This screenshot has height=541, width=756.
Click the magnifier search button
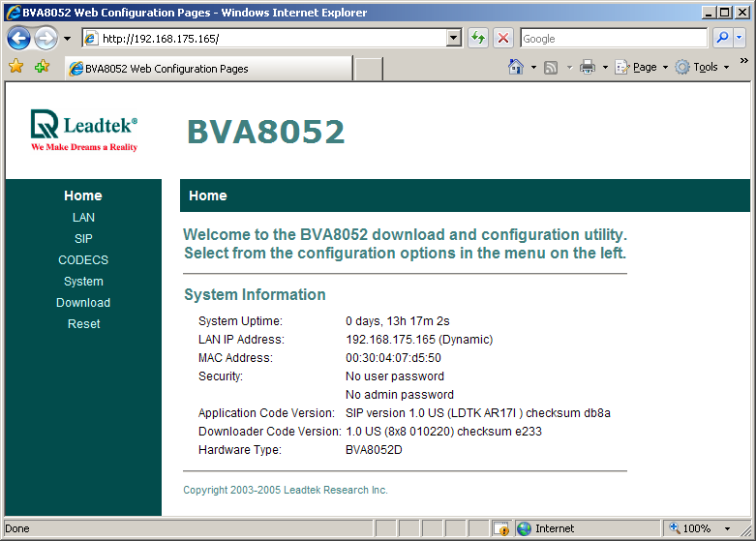(722, 38)
